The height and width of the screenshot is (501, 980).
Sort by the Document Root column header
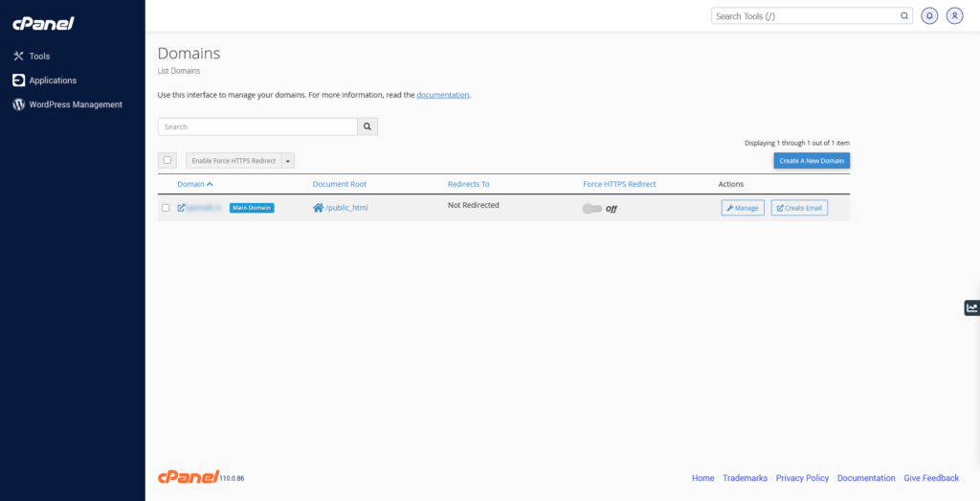coord(339,184)
